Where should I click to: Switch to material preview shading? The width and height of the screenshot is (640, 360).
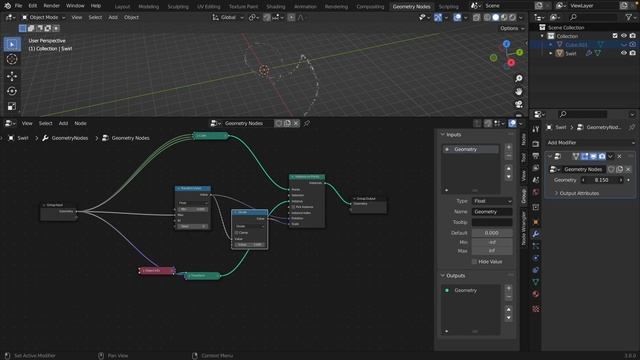[504, 18]
